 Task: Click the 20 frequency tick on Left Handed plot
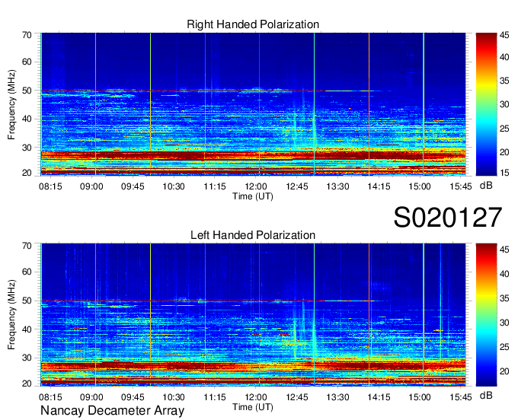(x=27, y=383)
